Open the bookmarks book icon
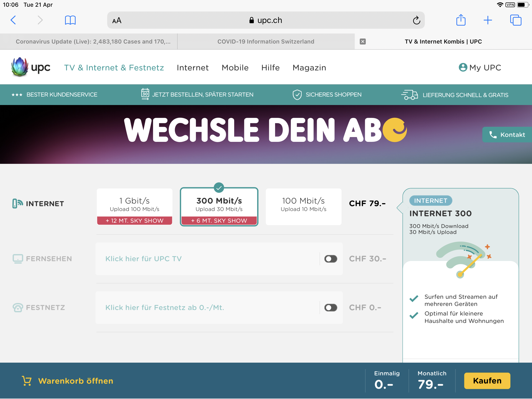This screenshot has height=399, width=532. 70,20
